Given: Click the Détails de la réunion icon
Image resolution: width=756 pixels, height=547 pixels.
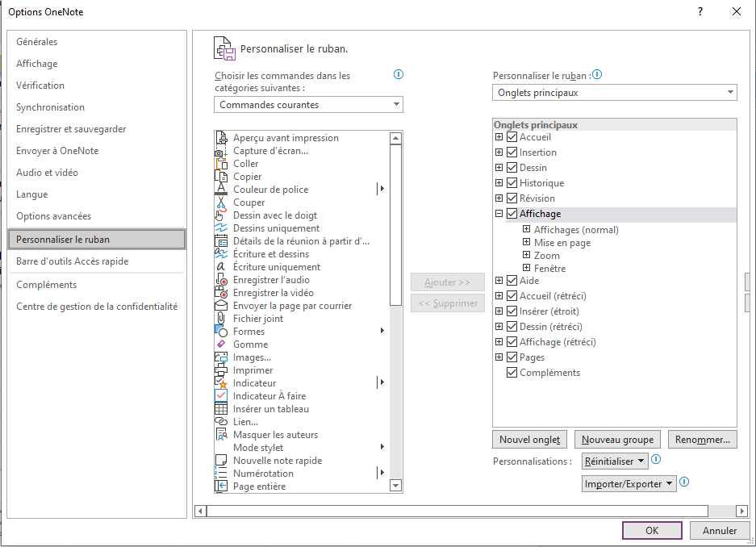Looking at the screenshot, I should pyautogui.click(x=221, y=241).
